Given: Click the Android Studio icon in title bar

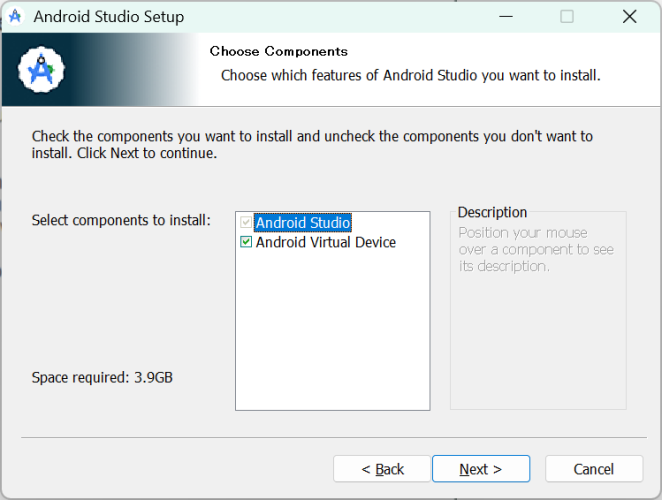Looking at the screenshot, I should coord(16,16).
